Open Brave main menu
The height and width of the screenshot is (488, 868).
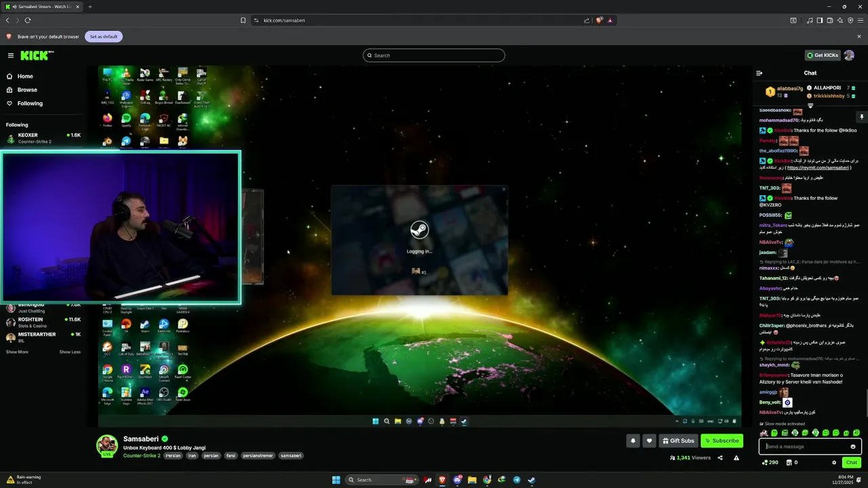coord(860,20)
